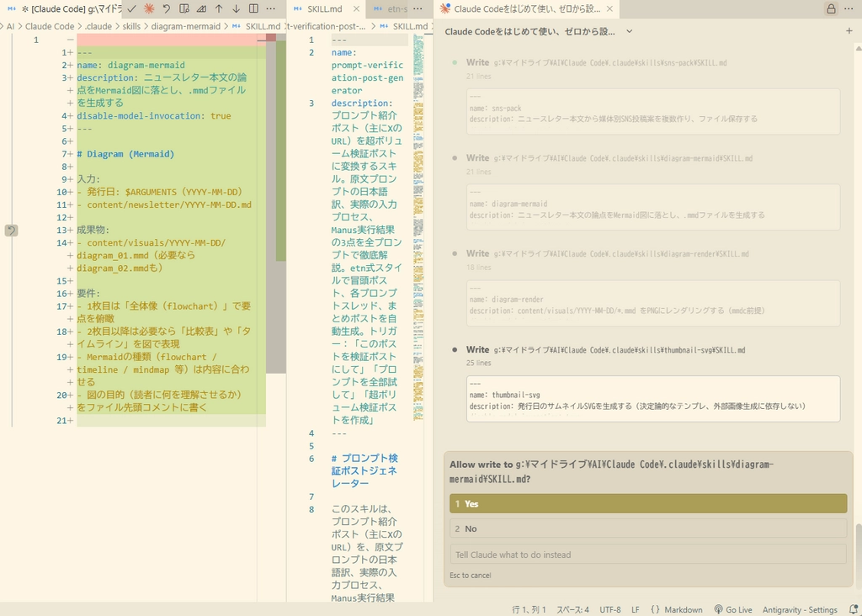Viewport: 862px width, 616px height.
Task: Open the Write thumbnail-svg SKILL.md entry
Action: [606, 349]
